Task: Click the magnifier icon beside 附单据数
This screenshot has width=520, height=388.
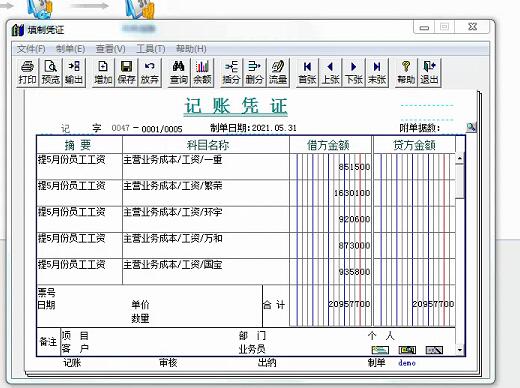Action: (471, 127)
